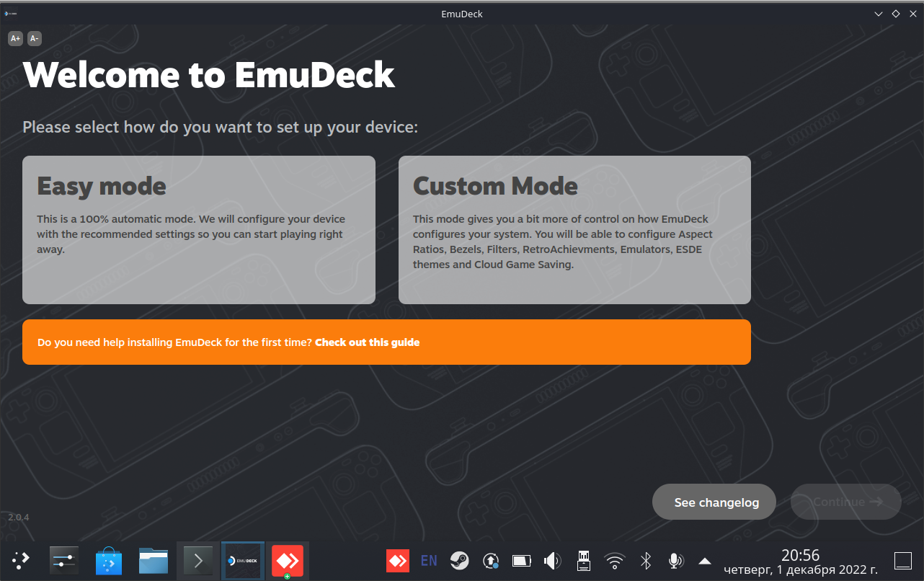Open the Konsole terminal from the taskbar
This screenshot has width=924, height=581.
click(198, 560)
